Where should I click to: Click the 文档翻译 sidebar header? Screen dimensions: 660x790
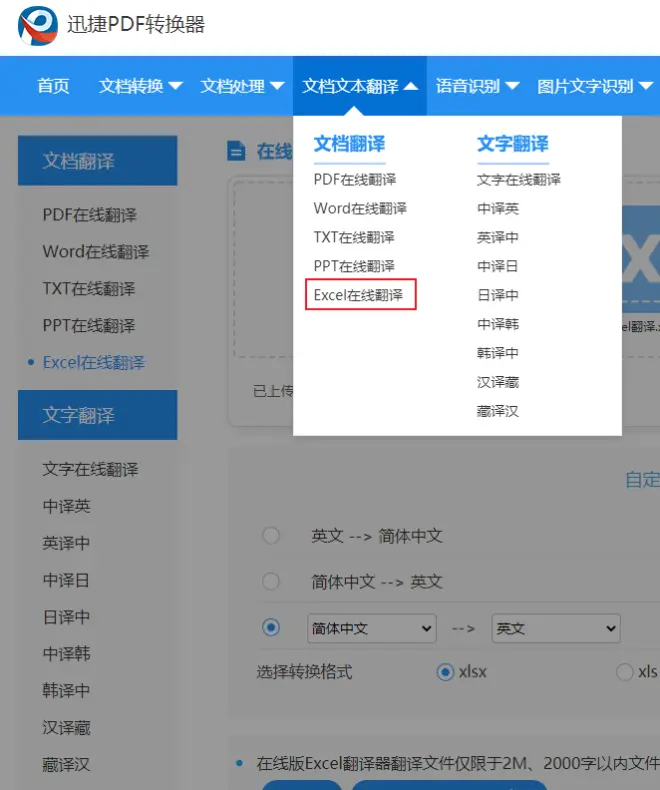click(x=98, y=161)
